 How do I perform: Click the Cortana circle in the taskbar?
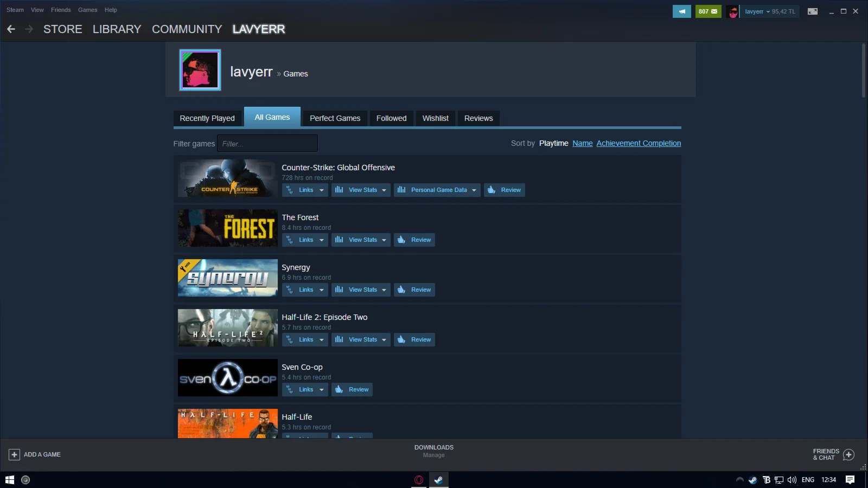tap(25, 480)
